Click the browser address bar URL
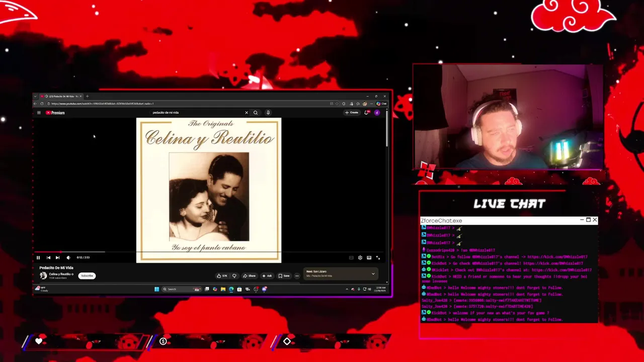The image size is (644, 362). (x=103, y=104)
